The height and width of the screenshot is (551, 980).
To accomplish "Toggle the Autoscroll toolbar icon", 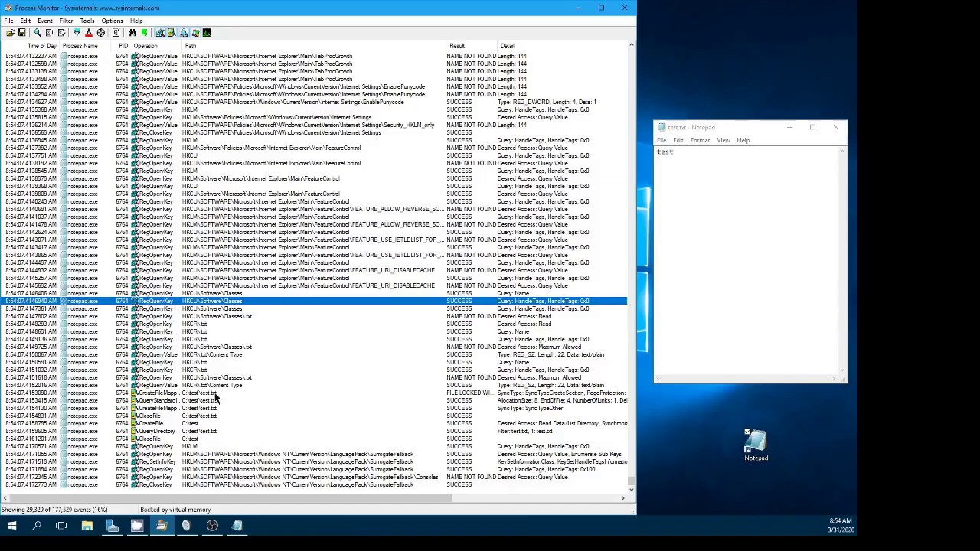I will coord(49,33).
